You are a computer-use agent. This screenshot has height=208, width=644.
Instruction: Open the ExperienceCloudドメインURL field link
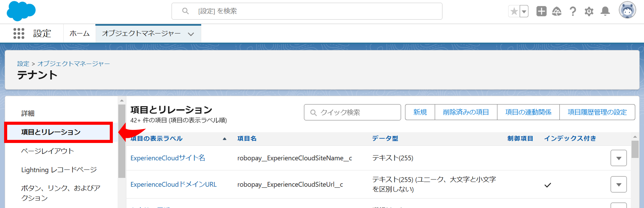pyautogui.click(x=173, y=185)
